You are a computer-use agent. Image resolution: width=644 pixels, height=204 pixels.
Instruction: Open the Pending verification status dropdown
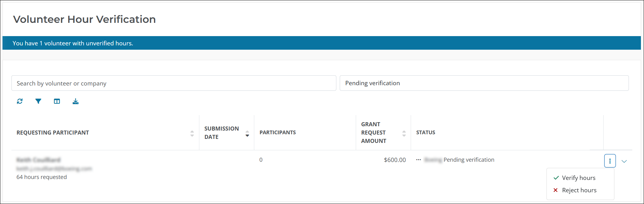[x=484, y=83]
